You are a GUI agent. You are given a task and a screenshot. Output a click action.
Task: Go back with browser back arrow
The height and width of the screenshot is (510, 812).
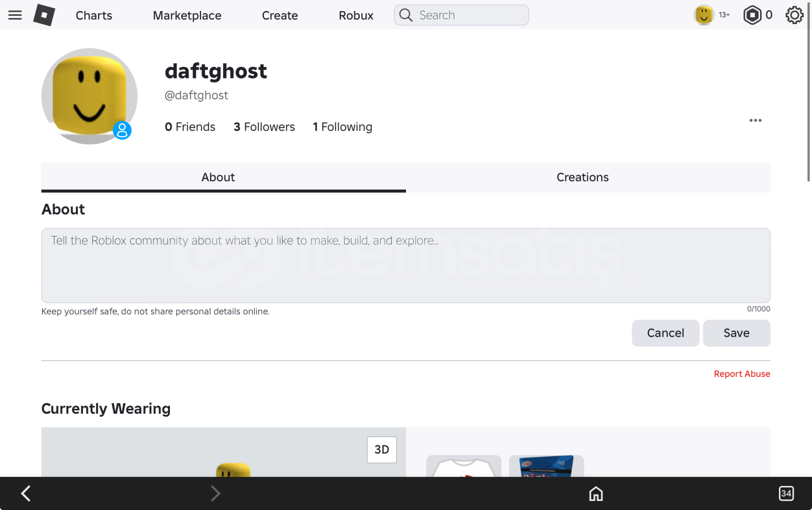pos(26,493)
